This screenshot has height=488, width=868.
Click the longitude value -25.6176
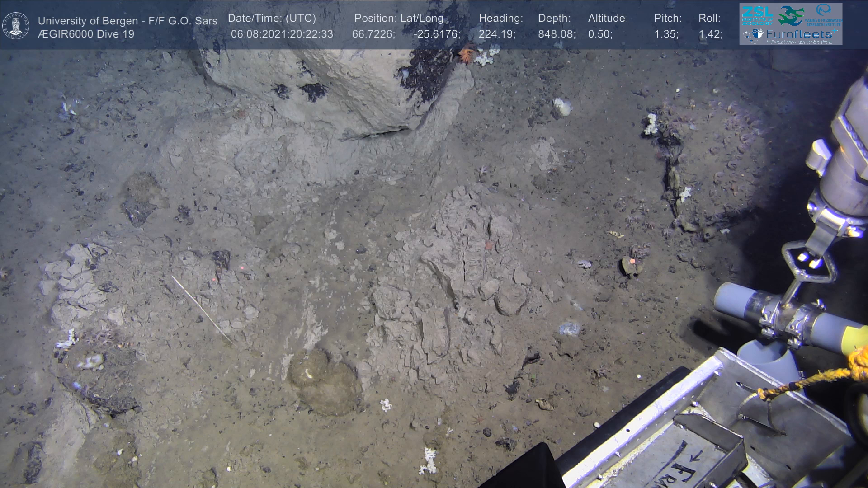(x=437, y=34)
